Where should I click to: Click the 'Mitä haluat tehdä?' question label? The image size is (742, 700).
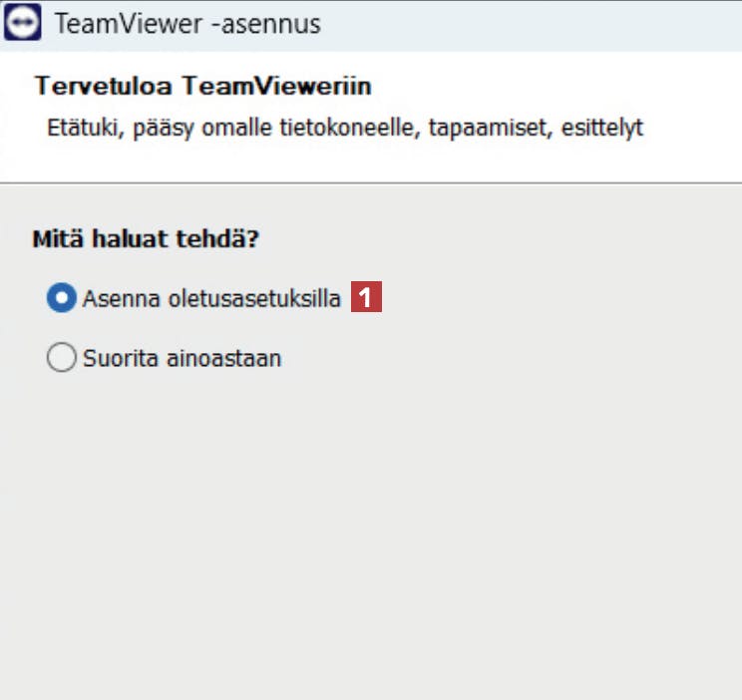146,238
